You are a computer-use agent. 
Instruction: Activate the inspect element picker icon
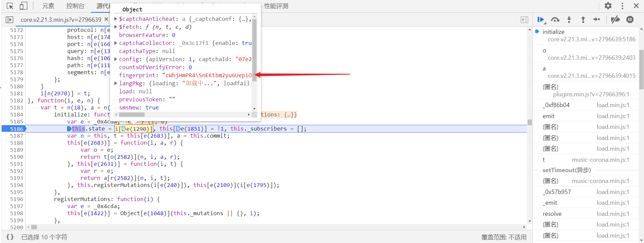[10, 6]
